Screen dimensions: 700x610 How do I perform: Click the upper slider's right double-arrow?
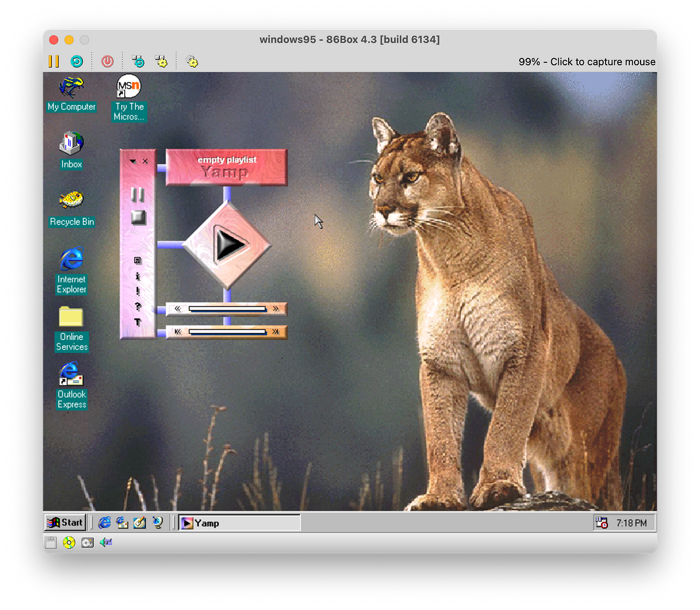pos(275,309)
